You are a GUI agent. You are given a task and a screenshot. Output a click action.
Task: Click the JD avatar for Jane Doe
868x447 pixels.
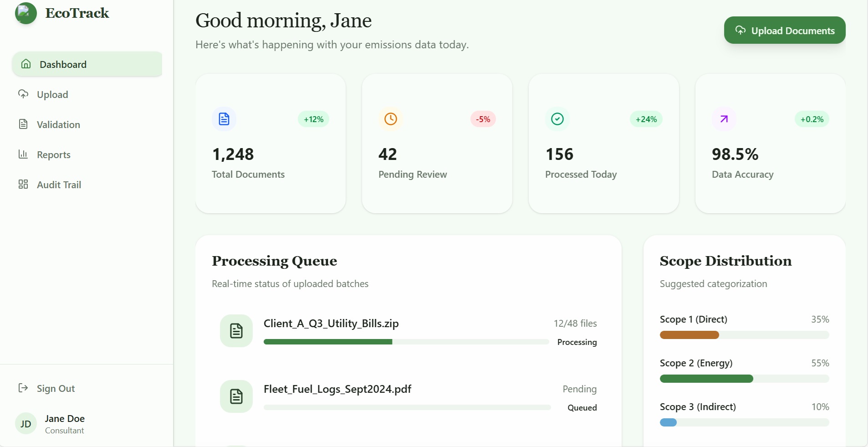pos(26,423)
